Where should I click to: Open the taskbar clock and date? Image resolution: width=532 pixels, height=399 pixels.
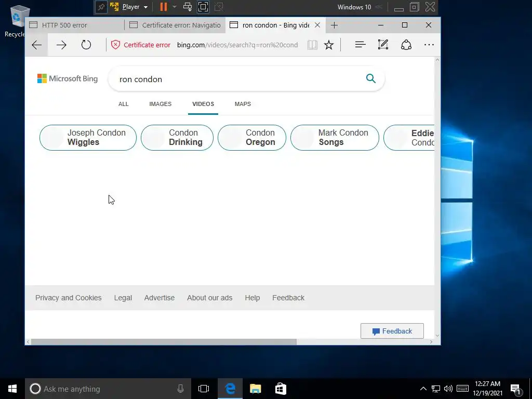[487, 389]
